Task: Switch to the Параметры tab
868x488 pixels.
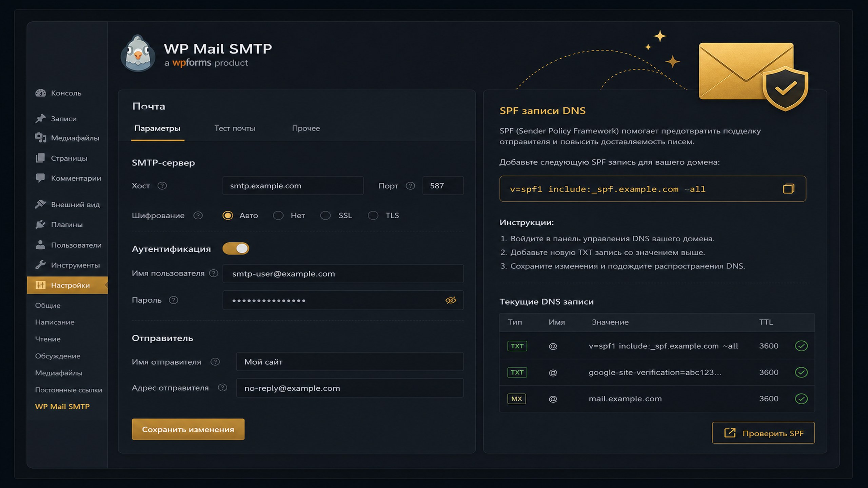Action: (157, 128)
